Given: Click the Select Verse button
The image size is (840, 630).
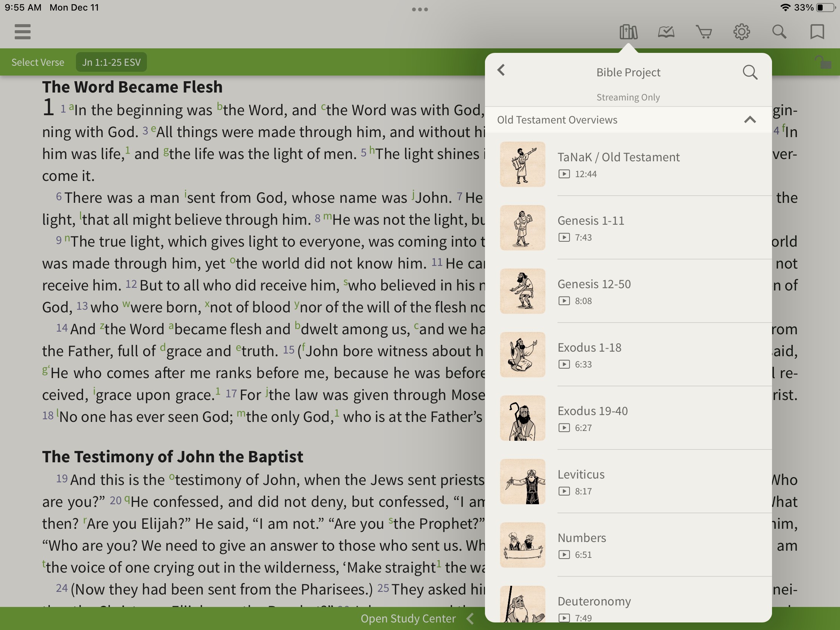Looking at the screenshot, I should [x=38, y=62].
